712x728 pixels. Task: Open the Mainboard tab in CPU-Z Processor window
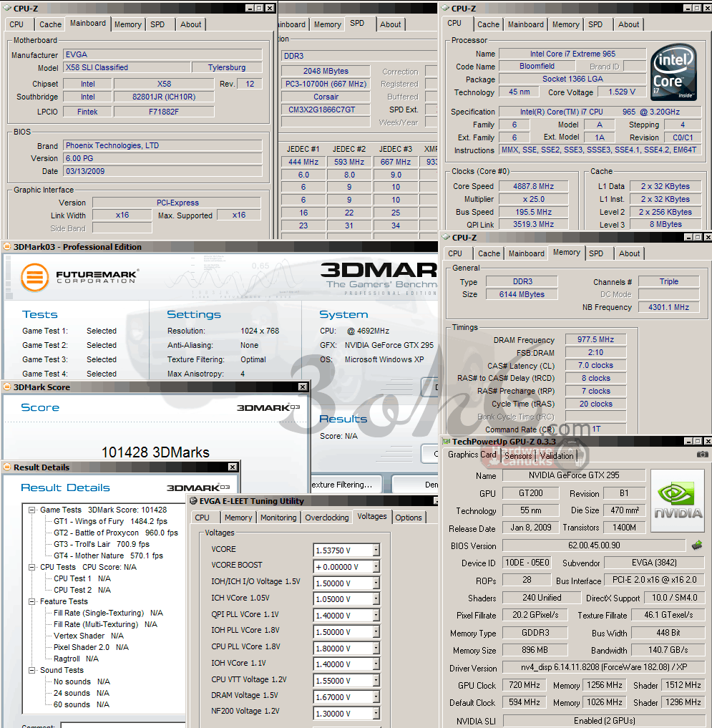coord(525,24)
